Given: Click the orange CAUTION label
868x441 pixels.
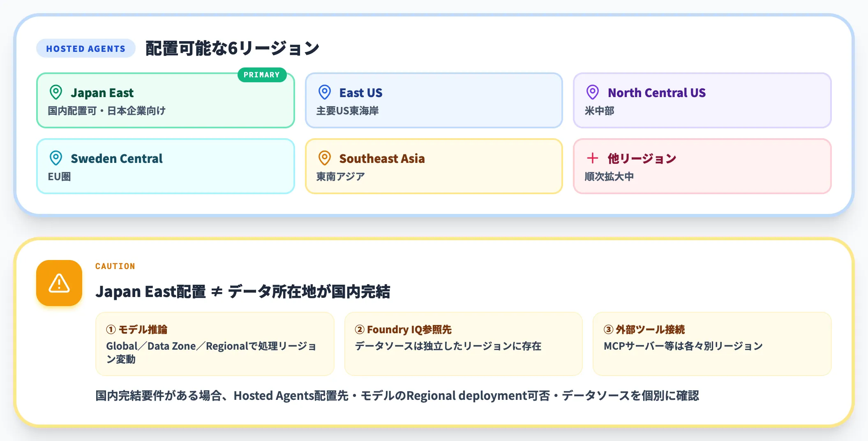Looking at the screenshot, I should point(115,266).
